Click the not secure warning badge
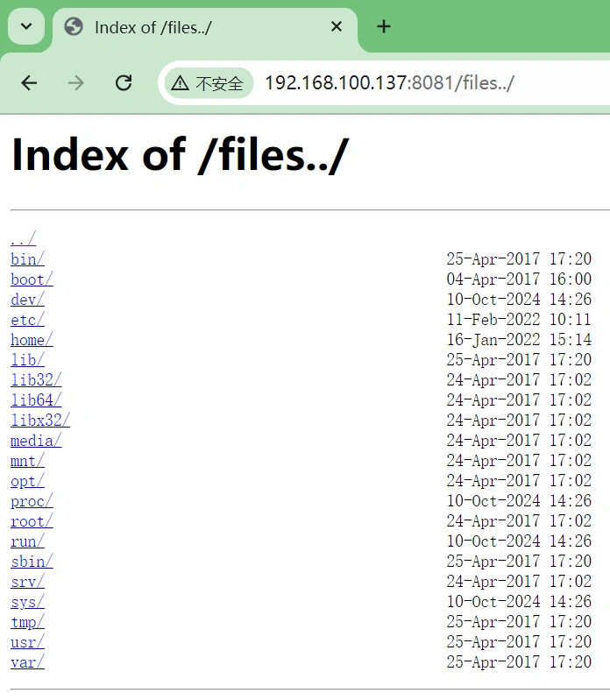This screenshot has width=610, height=700. [209, 84]
